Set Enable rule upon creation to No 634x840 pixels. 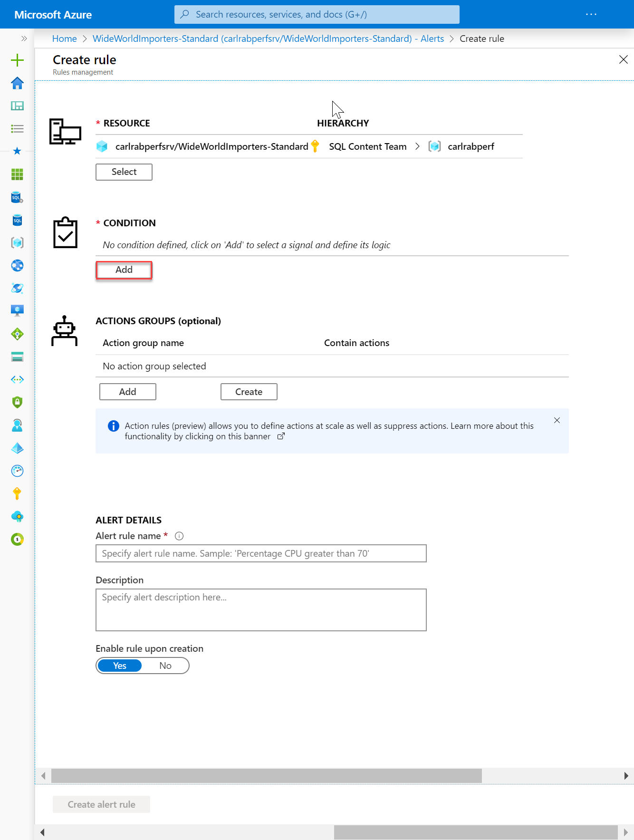click(x=165, y=666)
